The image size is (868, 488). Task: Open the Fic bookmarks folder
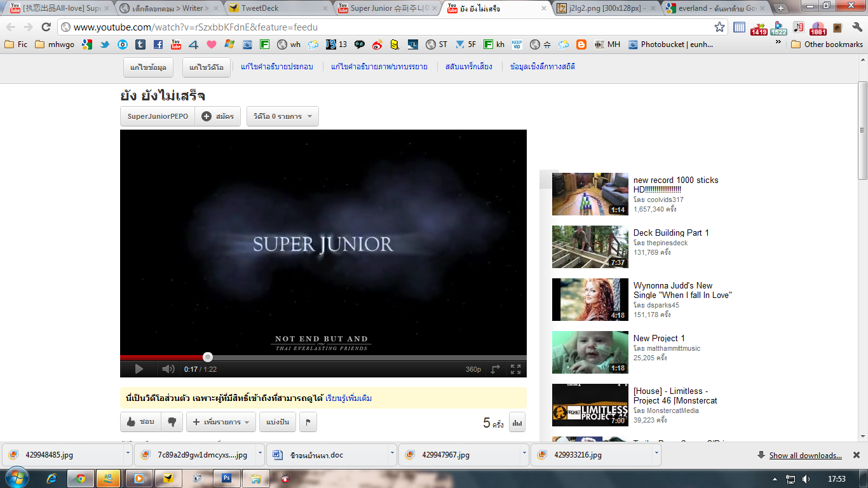tap(16, 44)
